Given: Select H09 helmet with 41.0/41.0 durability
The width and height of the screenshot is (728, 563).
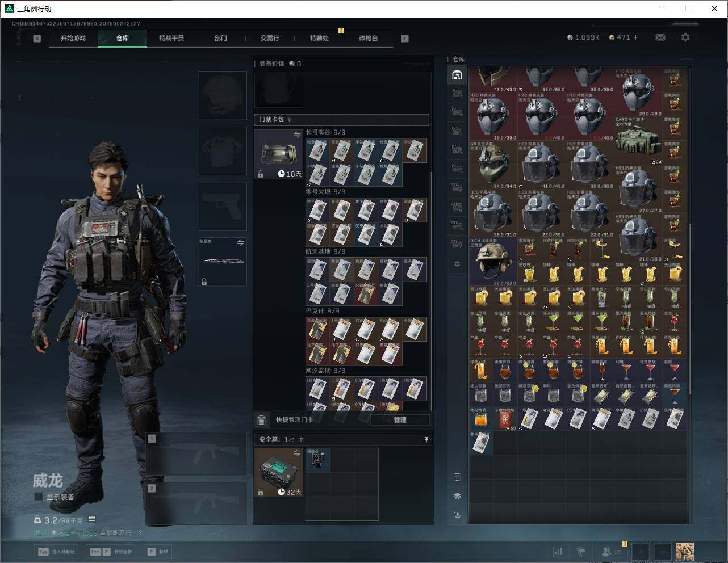Looking at the screenshot, I should click(542, 165).
